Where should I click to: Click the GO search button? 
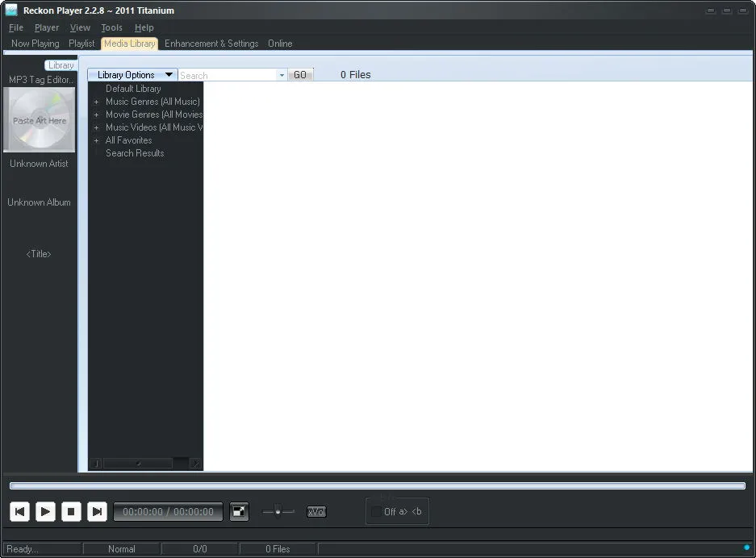[300, 75]
